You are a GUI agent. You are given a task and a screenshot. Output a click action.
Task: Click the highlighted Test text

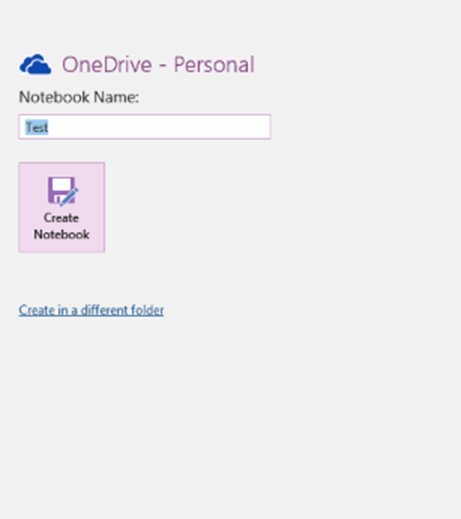[37, 127]
